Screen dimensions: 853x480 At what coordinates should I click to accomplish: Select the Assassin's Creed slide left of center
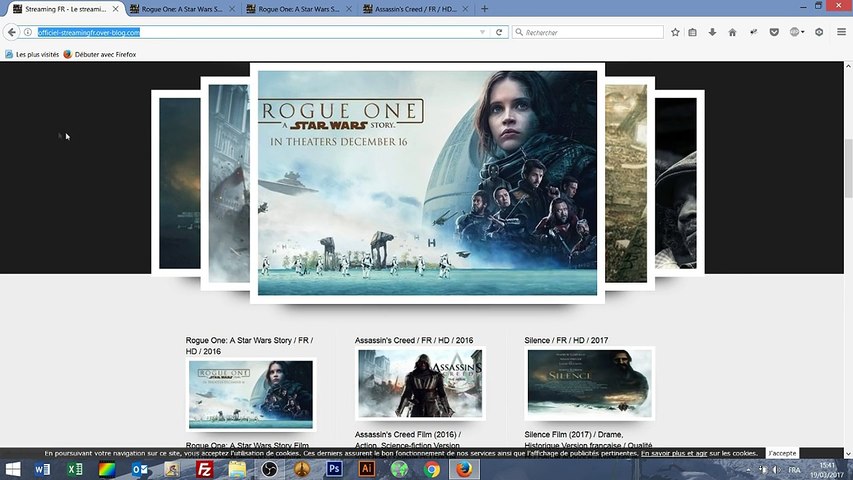point(225,183)
